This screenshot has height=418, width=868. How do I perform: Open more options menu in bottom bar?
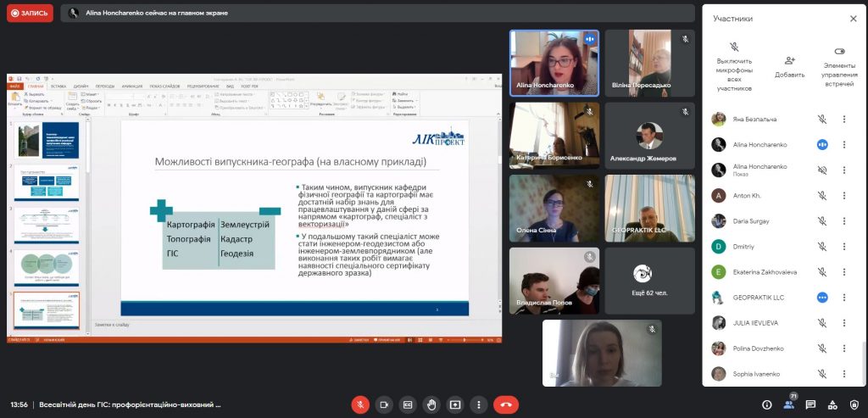[479, 404]
